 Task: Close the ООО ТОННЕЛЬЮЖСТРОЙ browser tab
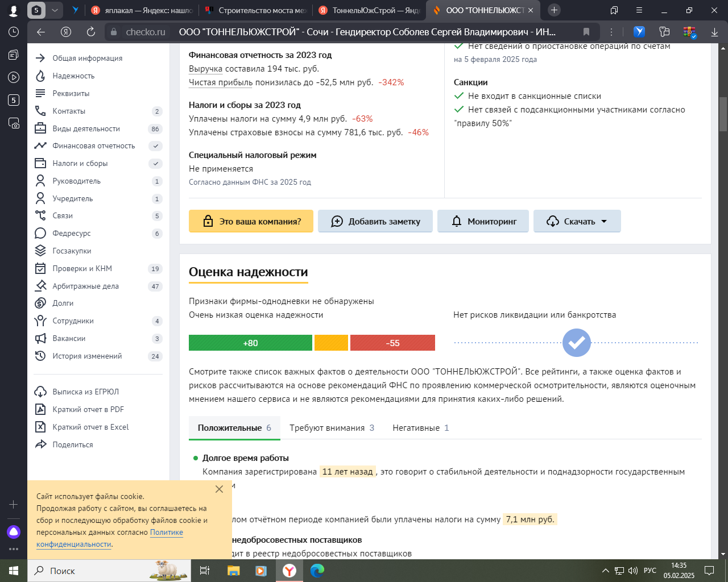pyautogui.click(x=531, y=10)
